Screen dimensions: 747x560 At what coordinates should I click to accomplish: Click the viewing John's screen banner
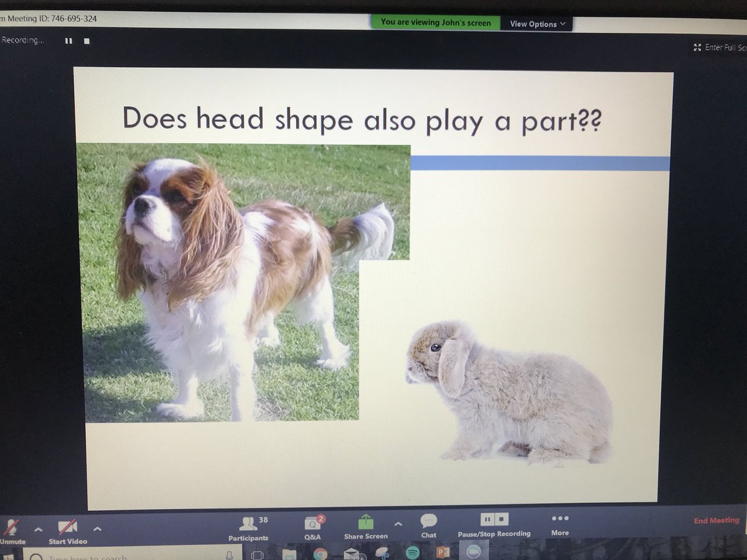435,22
